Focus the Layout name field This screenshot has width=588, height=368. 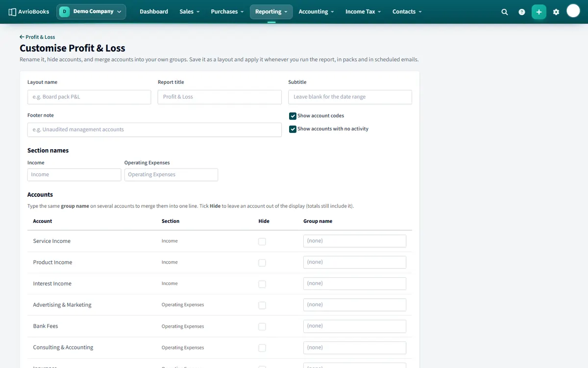89,97
